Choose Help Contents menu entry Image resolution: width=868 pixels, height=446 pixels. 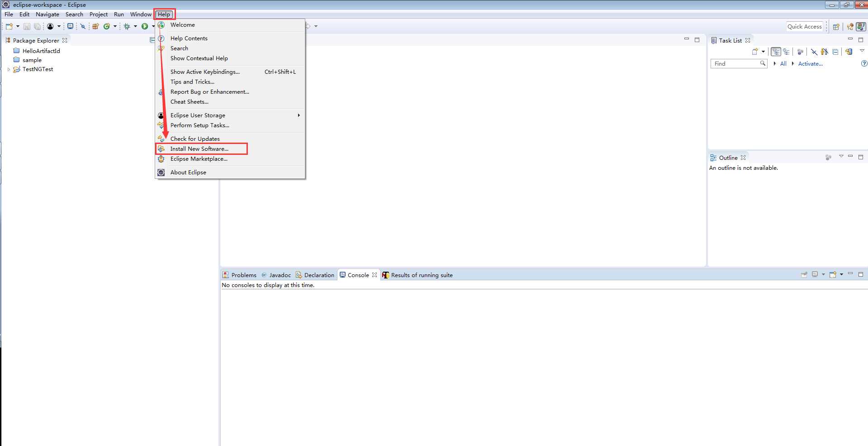pos(231,38)
